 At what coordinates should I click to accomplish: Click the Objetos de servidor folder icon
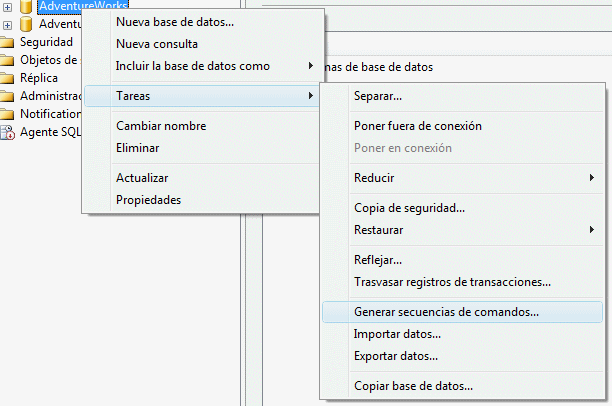click(7, 60)
